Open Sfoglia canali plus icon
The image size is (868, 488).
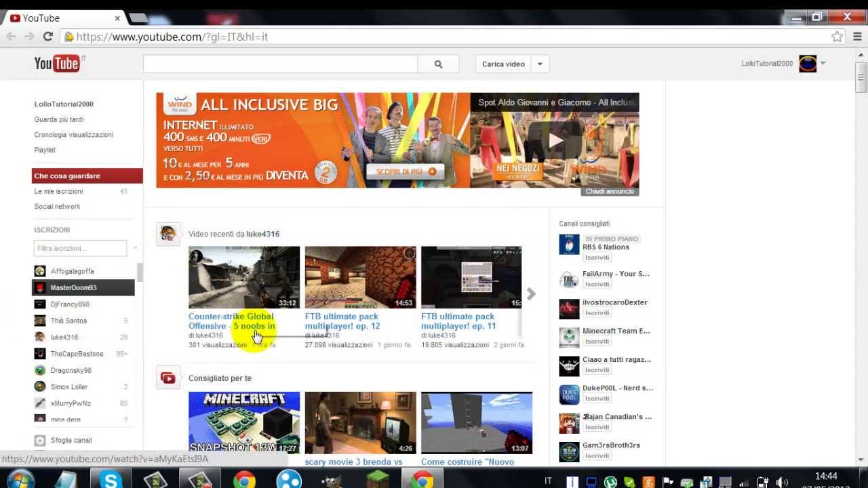point(40,440)
